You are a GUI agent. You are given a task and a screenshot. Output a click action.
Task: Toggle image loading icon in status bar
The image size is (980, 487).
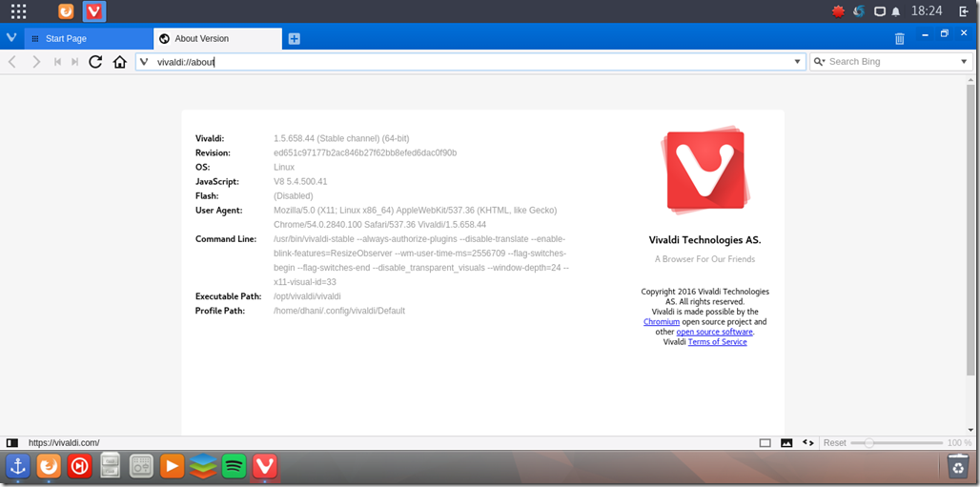[786, 442]
